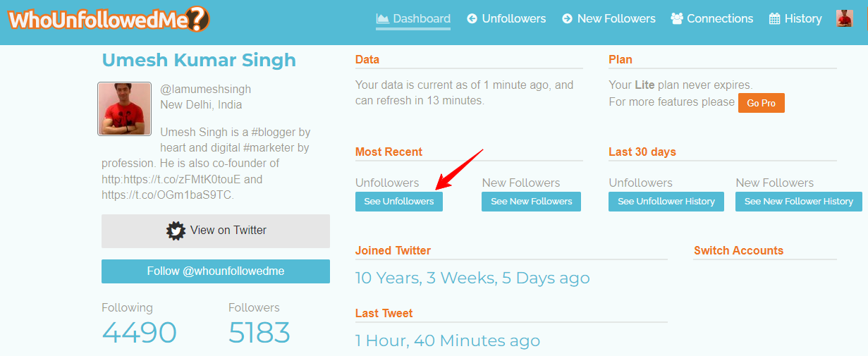Click the See Unfollowers button
The image size is (868, 356).
(x=399, y=202)
